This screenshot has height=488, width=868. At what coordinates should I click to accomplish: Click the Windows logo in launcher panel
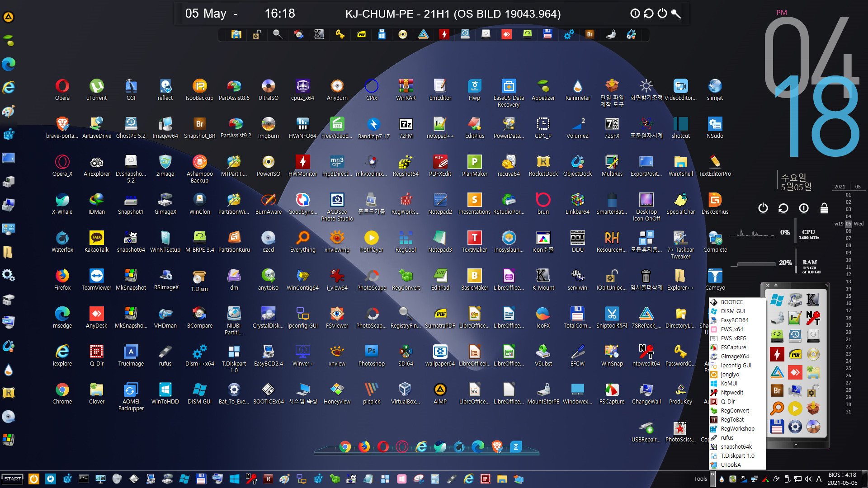pyautogui.click(x=777, y=300)
